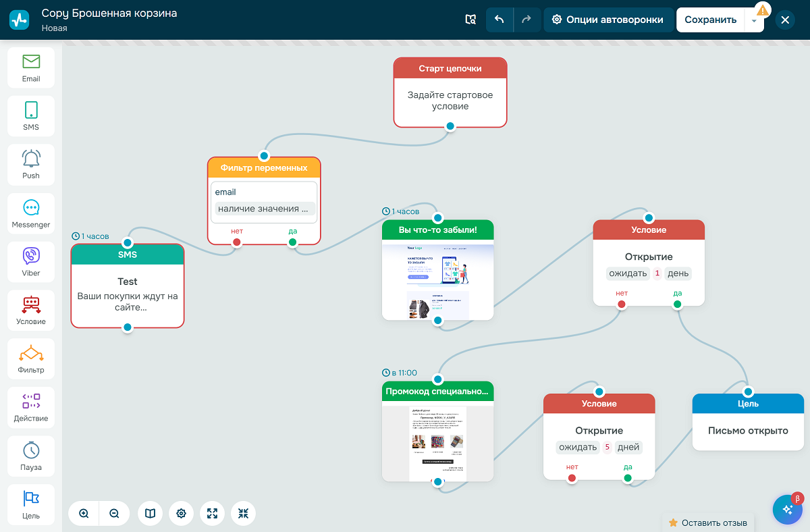Open the arrow dropdown beside Сохранить
Viewport: 810px width, 532px height.
[x=754, y=20]
